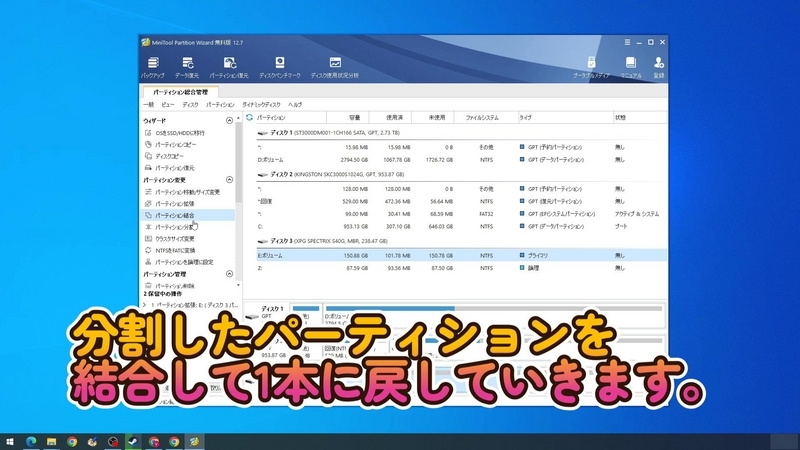The image size is (800, 450).
Task: Choose NTFSをFATに変換
Action: coord(170,251)
